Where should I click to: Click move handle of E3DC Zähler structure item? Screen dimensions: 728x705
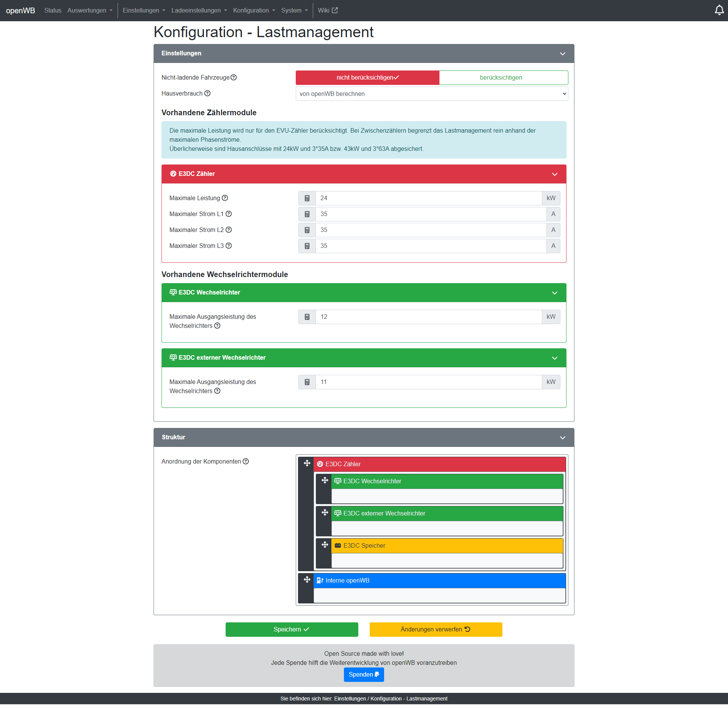(x=307, y=463)
